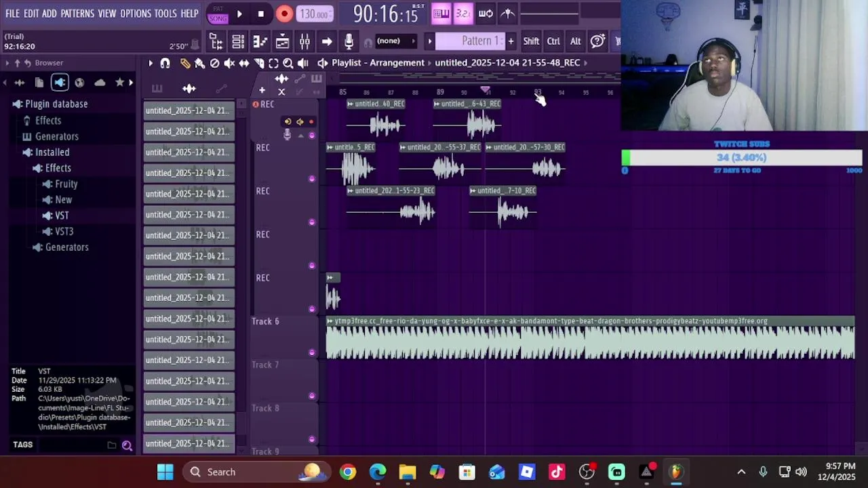
Task: Click the Browser search magnifier icon
Action: point(127,445)
